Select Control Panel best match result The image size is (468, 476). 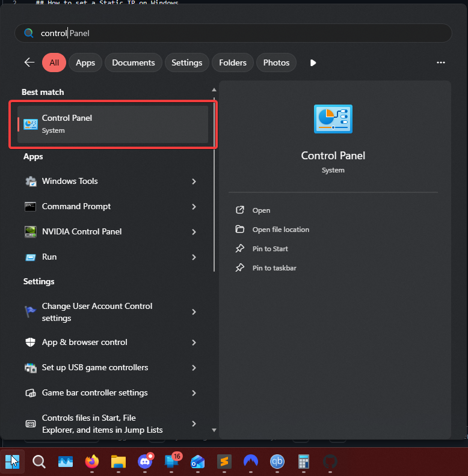tap(112, 124)
